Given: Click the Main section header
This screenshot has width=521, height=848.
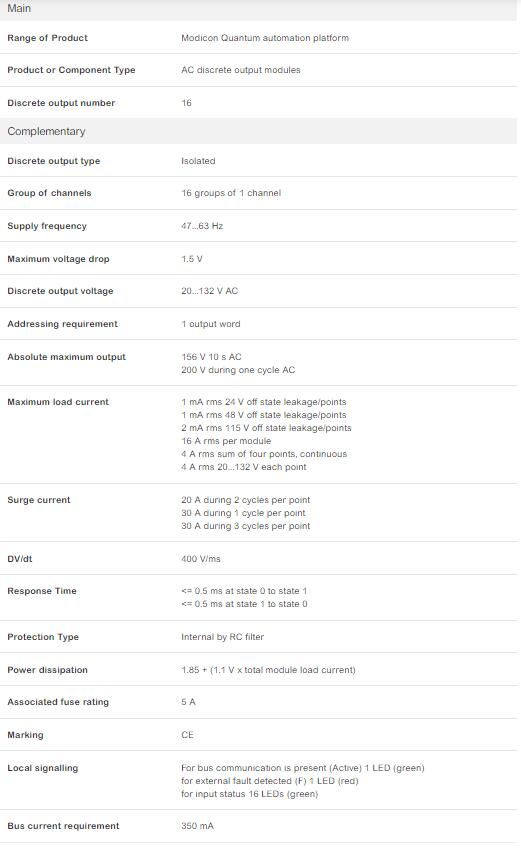Looking at the screenshot, I should pyautogui.click(x=259, y=9).
